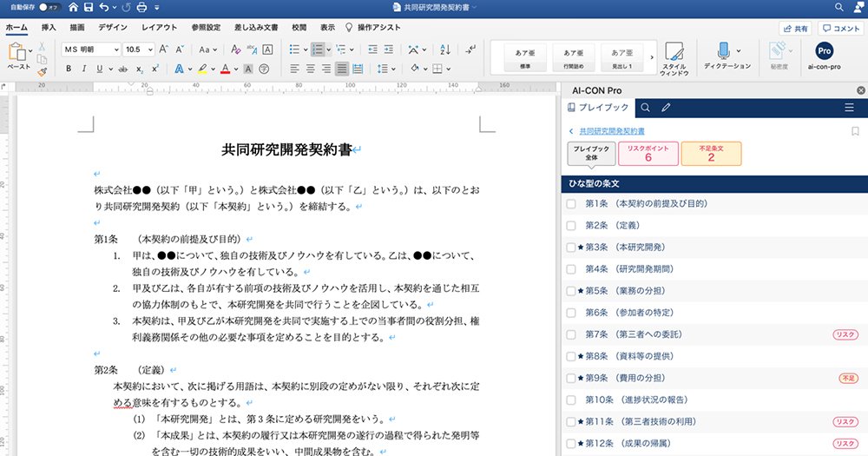The width and height of the screenshot is (868, 456).
Task: Launch the ai-con-pro add-in
Action: 825,56
